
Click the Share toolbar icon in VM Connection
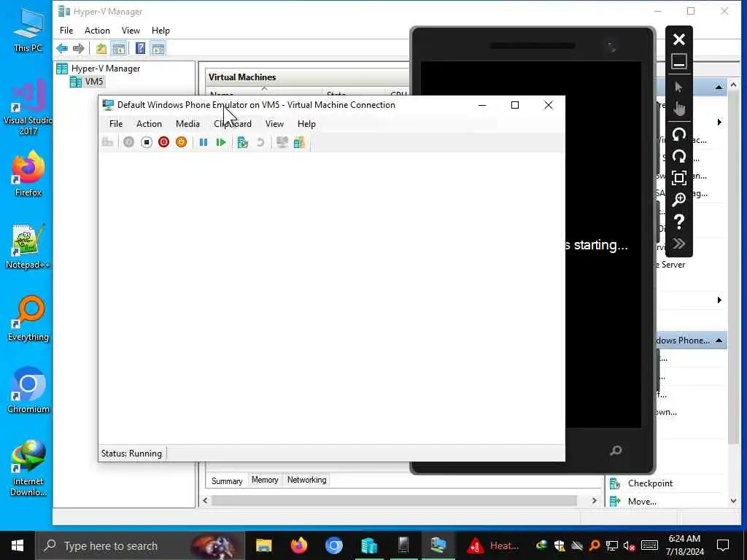[299, 142]
